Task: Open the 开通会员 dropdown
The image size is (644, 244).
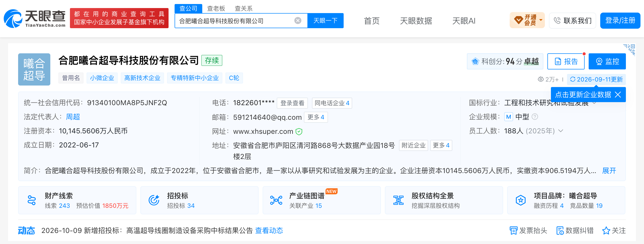Action: click(527, 20)
